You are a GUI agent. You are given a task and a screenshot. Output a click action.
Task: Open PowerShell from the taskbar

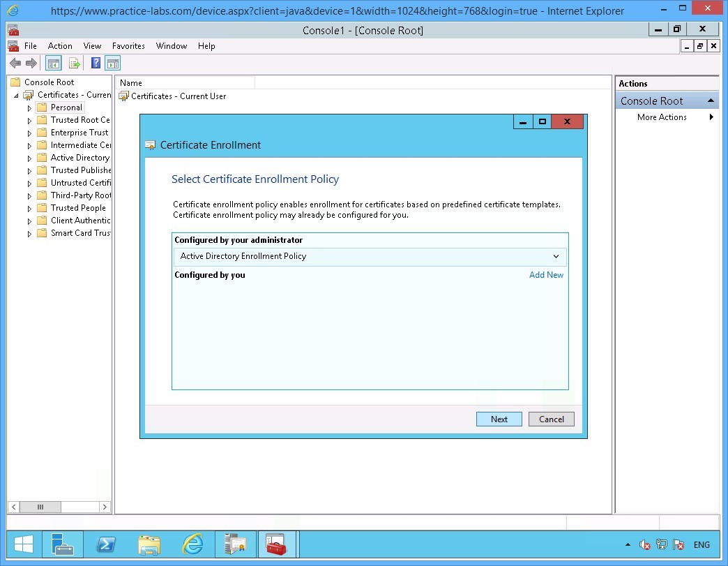pos(106,544)
